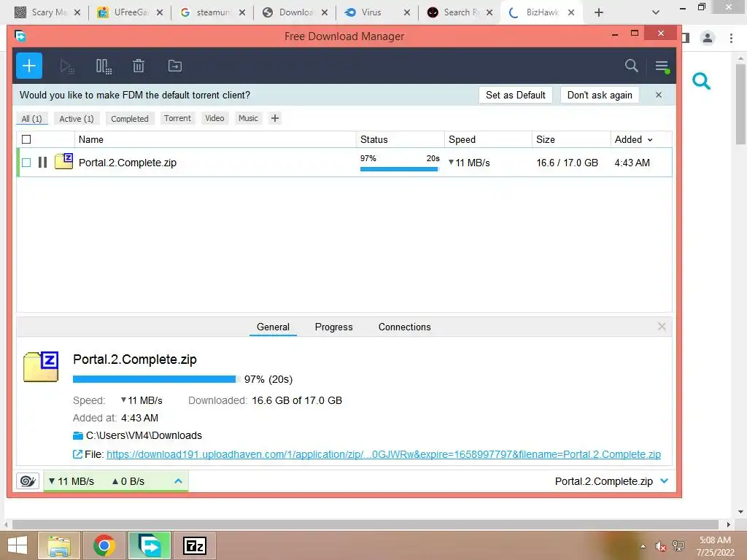Expand the Portal.2.Complete.zip chevron at bottom right
747x560 pixels.
pos(664,481)
